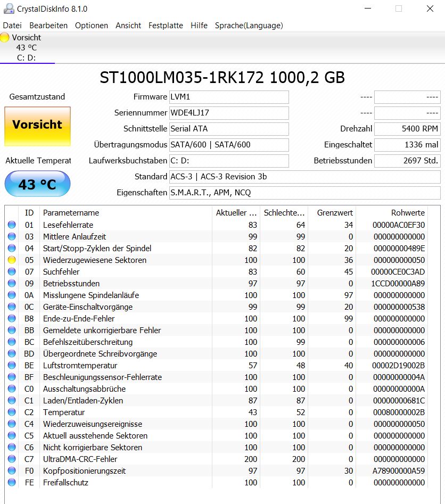Click the status orb for Misslungene Spindelanläufe

click(12, 295)
